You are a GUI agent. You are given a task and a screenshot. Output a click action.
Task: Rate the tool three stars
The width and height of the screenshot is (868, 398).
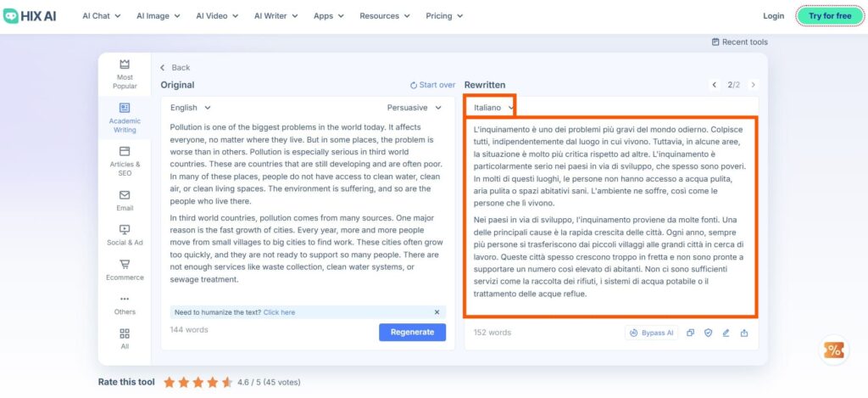[x=198, y=382]
